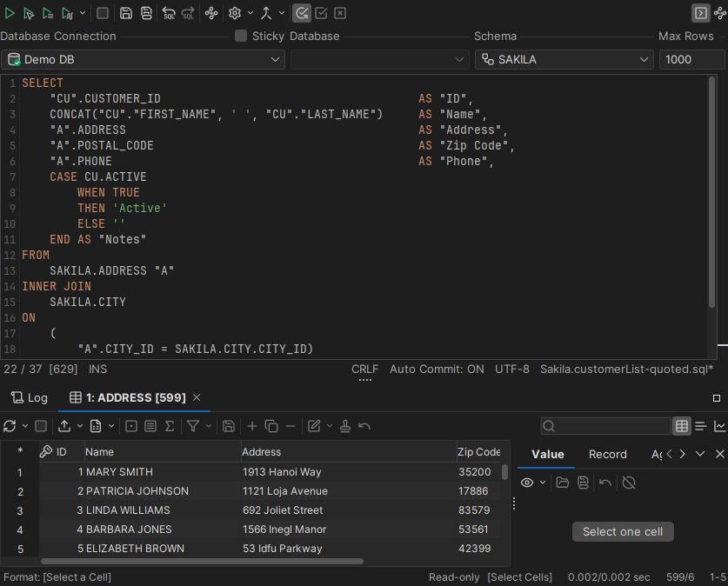Open the Demo DB connection dropdown

[x=143, y=59]
